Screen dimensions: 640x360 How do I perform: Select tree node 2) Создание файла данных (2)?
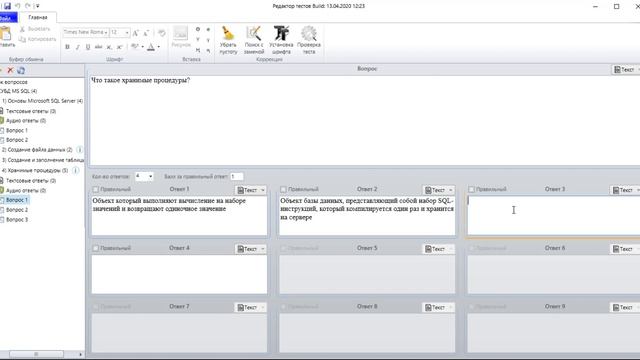tap(37, 150)
